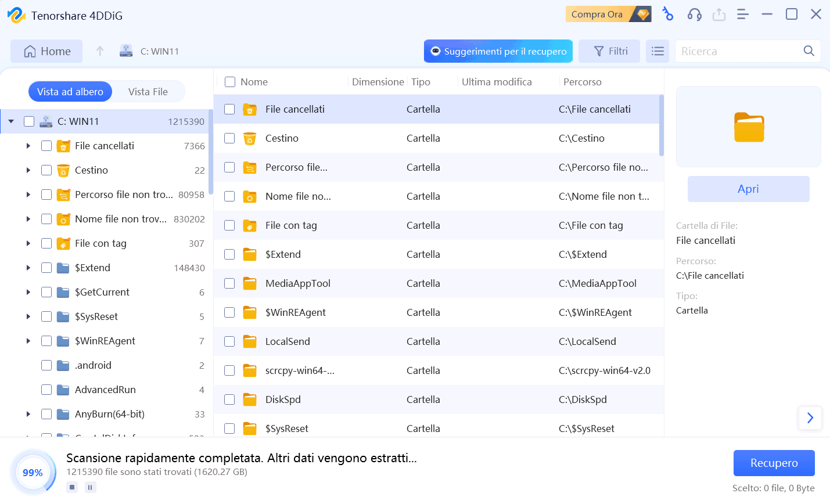The width and height of the screenshot is (830, 504).
Task: Click in the Ricerca search field
Action: click(738, 51)
